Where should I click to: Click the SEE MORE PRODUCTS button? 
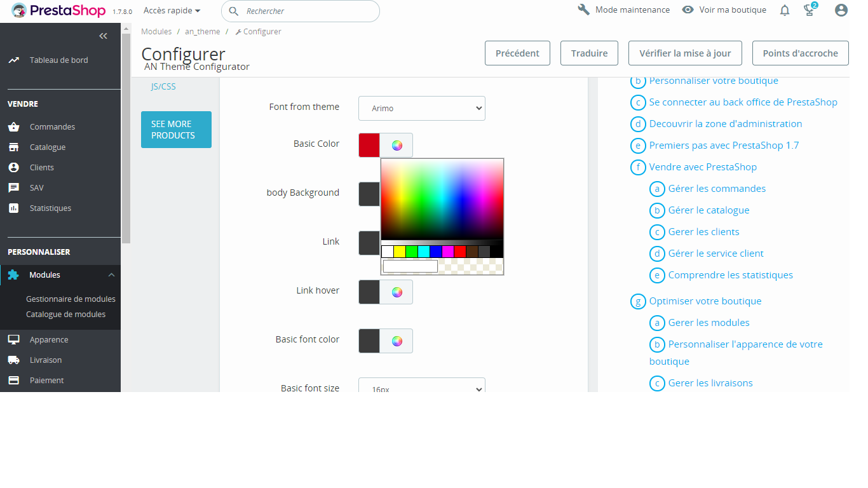(x=176, y=130)
